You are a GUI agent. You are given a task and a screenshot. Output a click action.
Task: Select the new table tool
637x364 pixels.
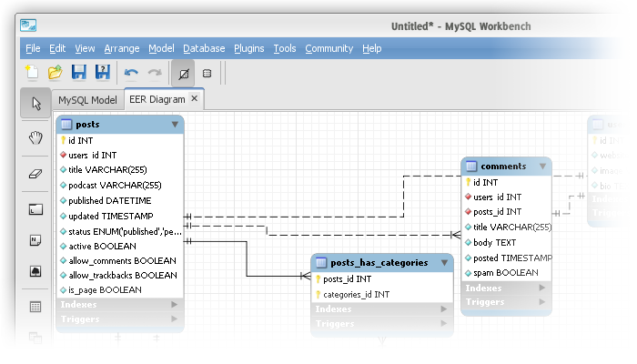pos(35,308)
